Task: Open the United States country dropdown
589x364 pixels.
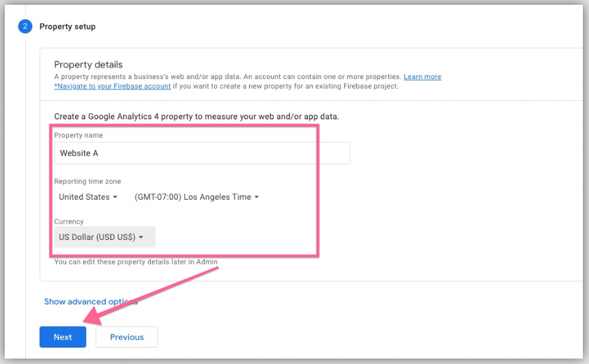Action: [x=88, y=197]
